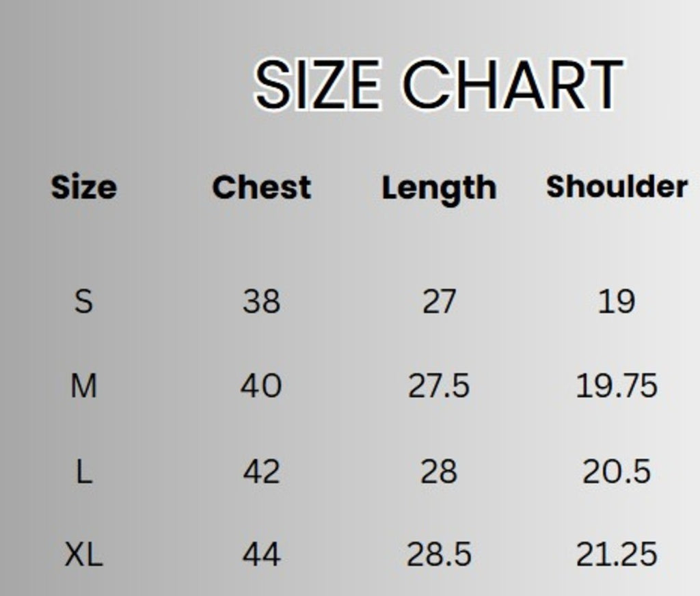Screen dimensions: 700x596
Task: Click length value 27.5 for size M
Action: click(439, 386)
